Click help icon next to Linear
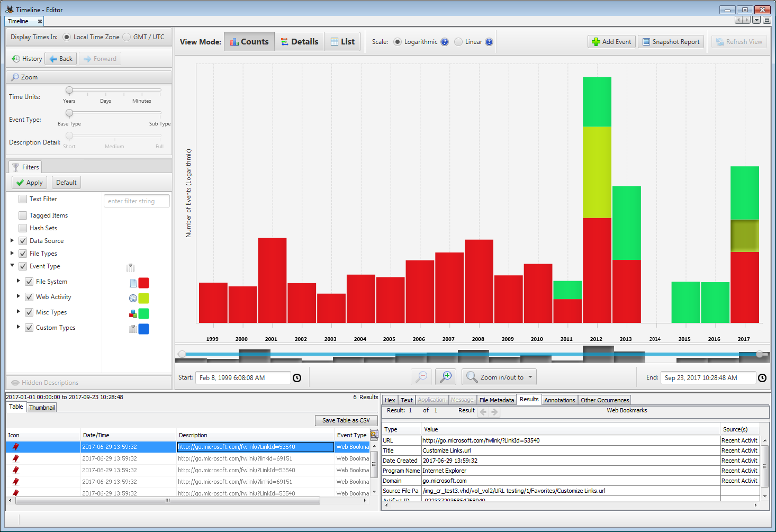The height and width of the screenshot is (532, 776). point(489,42)
